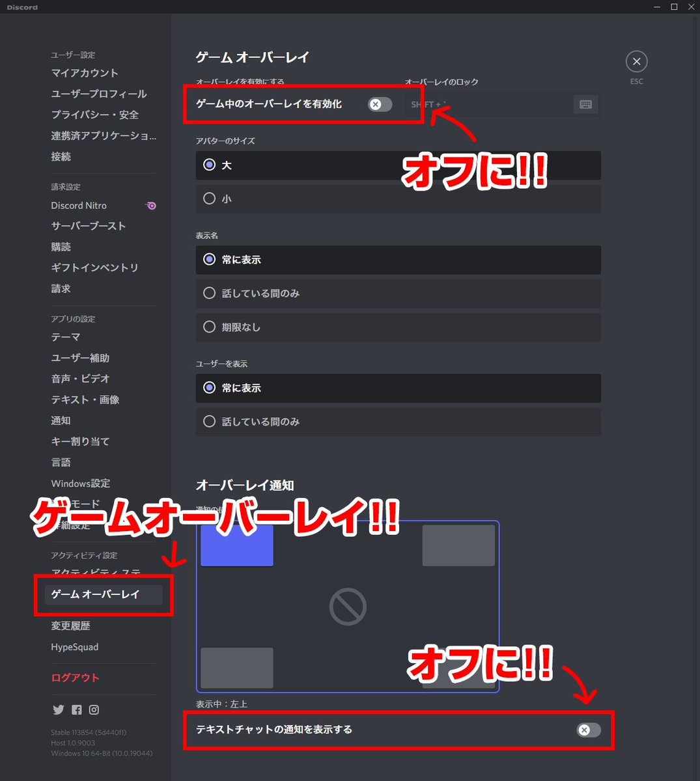This screenshot has height=781, width=700.
Task: Select 常に表示 under 表示名
Action: [398, 260]
